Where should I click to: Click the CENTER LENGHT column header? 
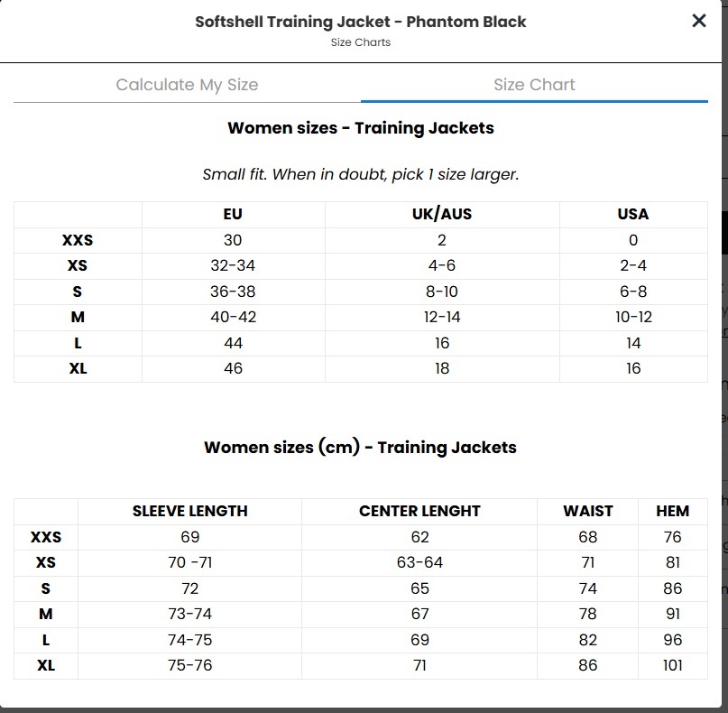[x=419, y=511]
